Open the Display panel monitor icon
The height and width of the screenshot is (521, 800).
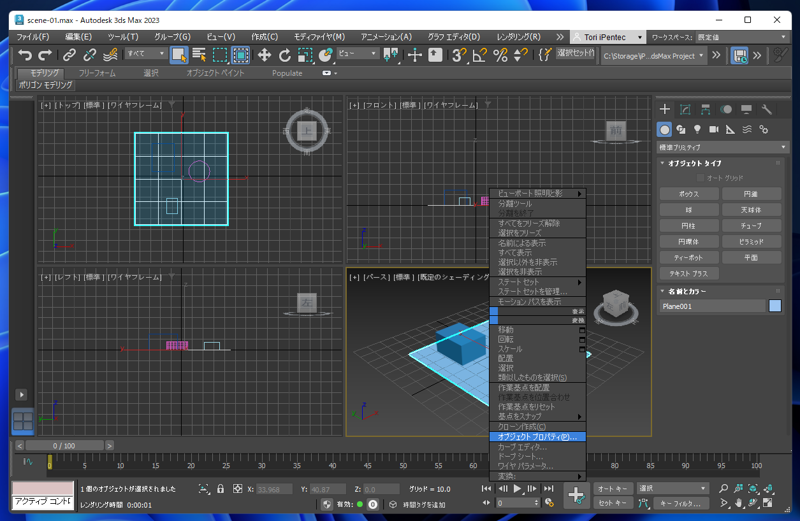746,109
